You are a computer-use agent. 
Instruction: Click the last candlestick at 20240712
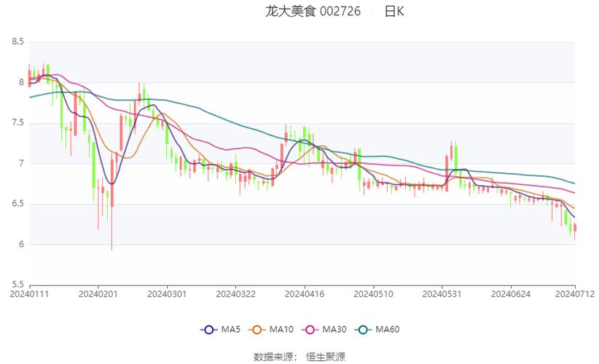[x=575, y=228]
